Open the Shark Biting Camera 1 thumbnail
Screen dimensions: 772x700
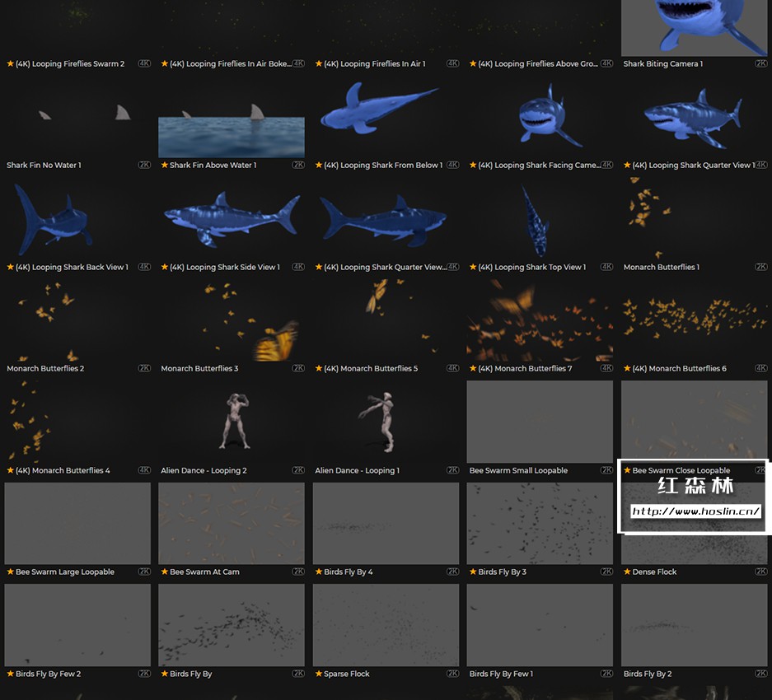coord(694,27)
